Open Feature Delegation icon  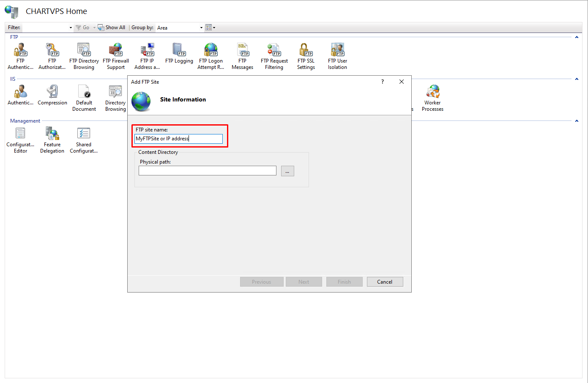[x=52, y=140]
